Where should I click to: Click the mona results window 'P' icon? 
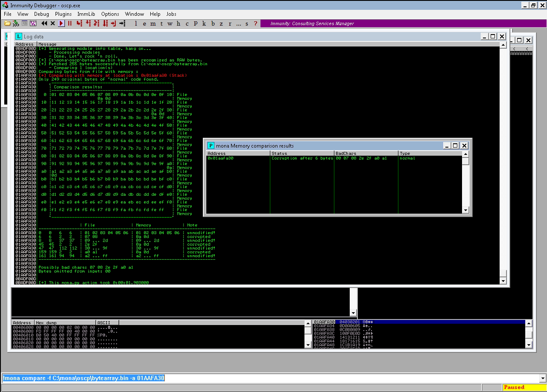click(211, 145)
